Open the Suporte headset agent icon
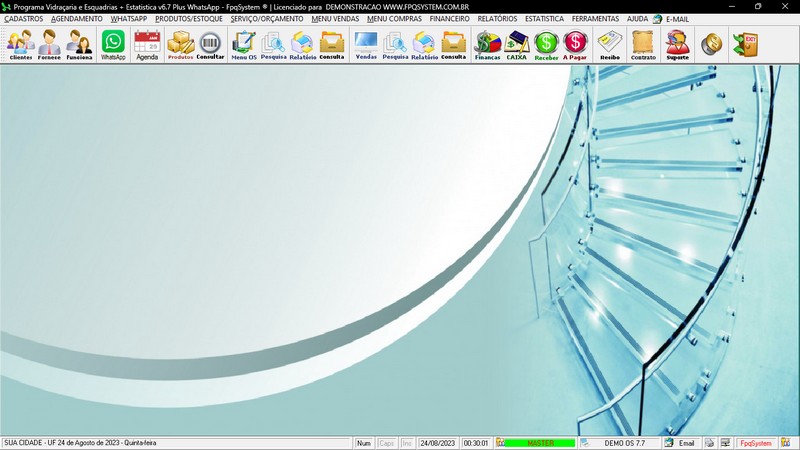This screenshot has height=450, width=800. 678,45
